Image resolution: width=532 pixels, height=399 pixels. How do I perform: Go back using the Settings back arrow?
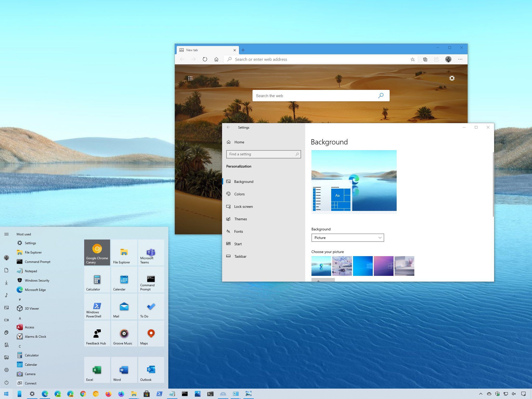(228, 127)
